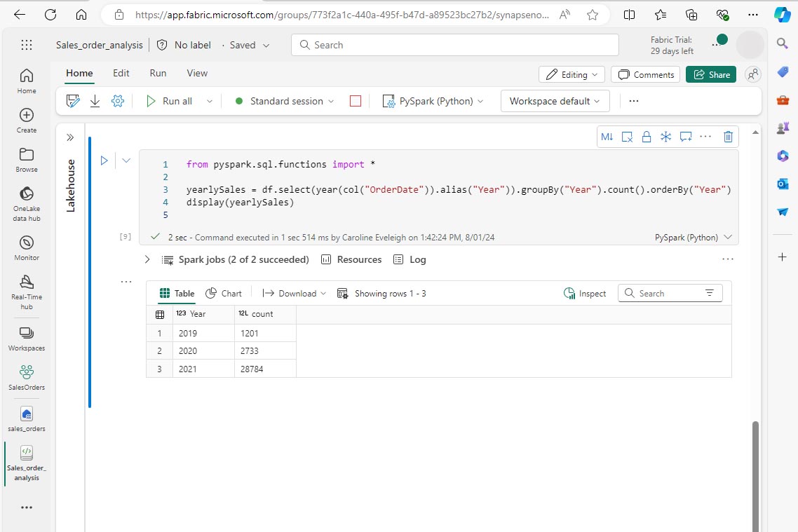This screenshot has height=532, width=798.
Task: Open the app launcher grid icon
Action: (x=27, y=46)
